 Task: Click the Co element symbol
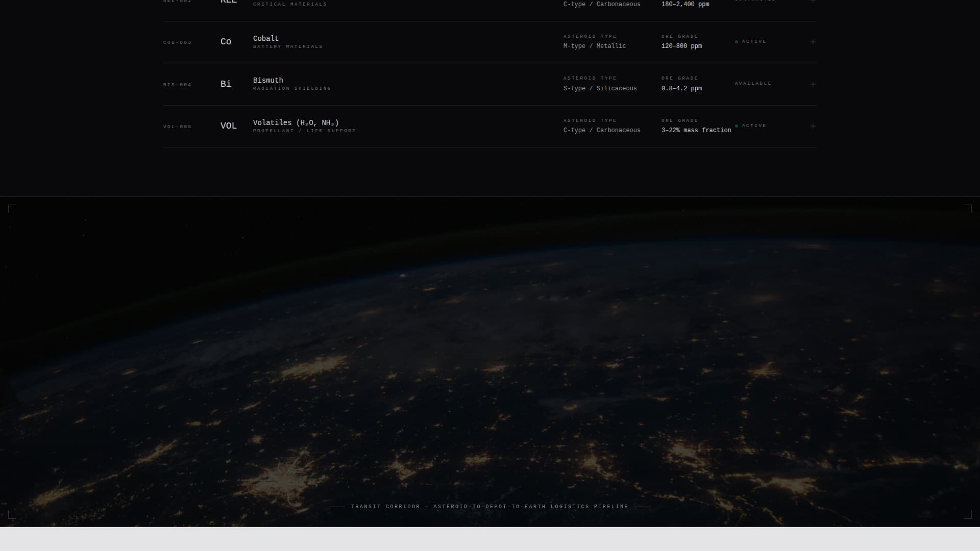[x=226, y=42]
